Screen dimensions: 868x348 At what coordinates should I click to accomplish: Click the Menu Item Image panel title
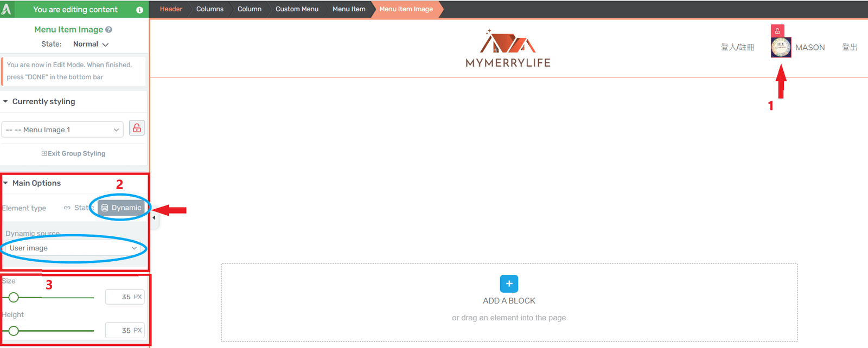68,30
